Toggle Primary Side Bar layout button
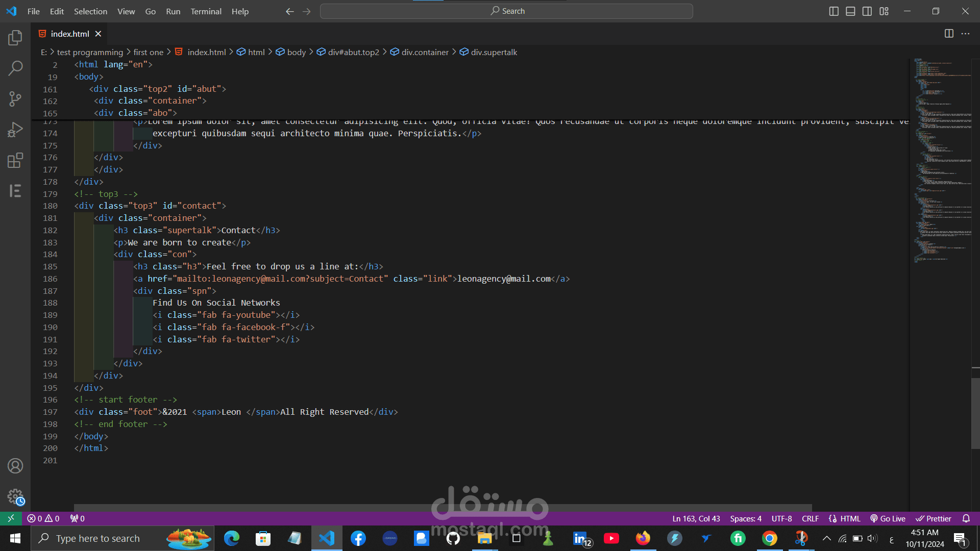 pyautogui.click(x=834, y=11)
